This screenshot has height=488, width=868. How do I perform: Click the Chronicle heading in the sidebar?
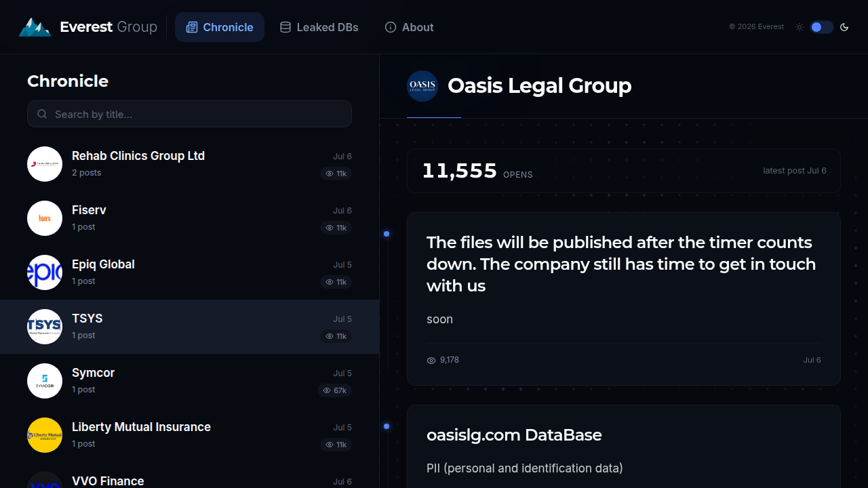[x=68, y=81]
